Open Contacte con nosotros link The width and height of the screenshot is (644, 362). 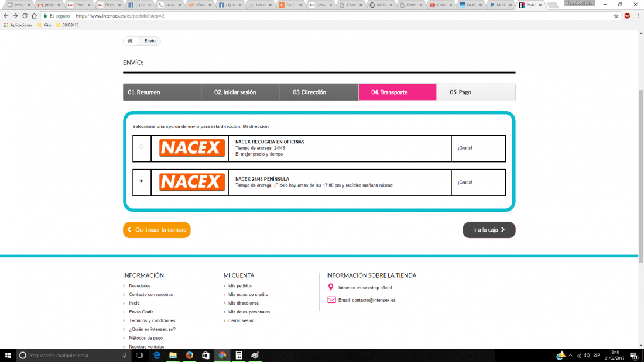coord(150,294)
